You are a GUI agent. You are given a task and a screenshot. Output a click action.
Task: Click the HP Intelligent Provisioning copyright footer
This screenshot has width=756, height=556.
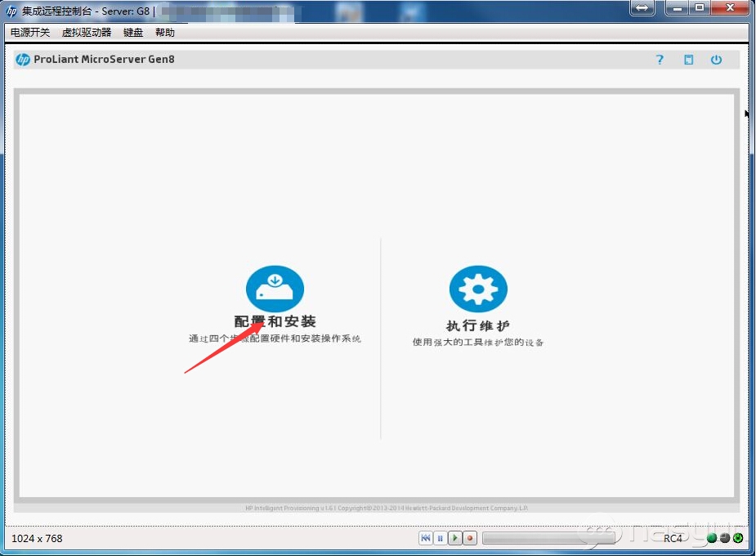[387, 508]
